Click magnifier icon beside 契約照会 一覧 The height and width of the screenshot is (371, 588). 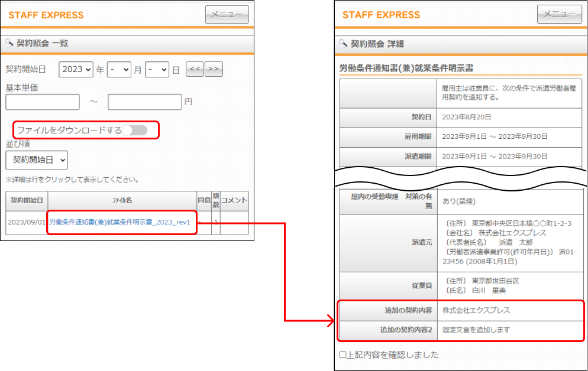click(9, 43)
